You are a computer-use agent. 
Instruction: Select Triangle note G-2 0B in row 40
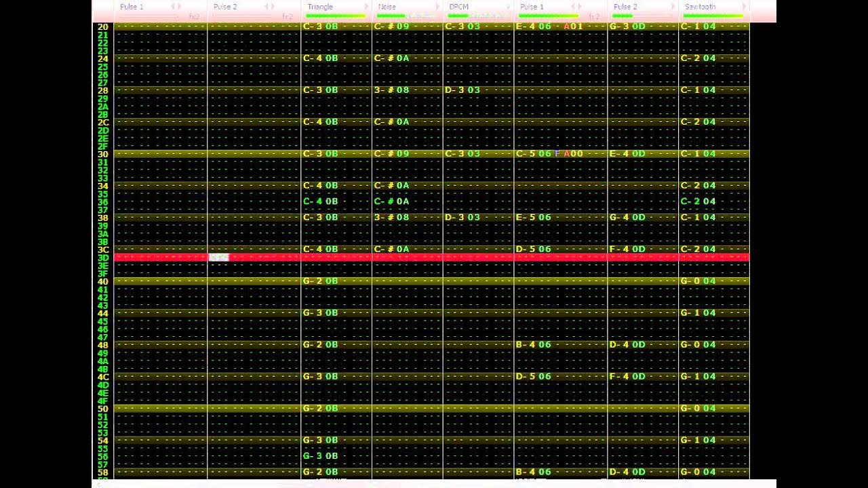click(x=320, y=281)
